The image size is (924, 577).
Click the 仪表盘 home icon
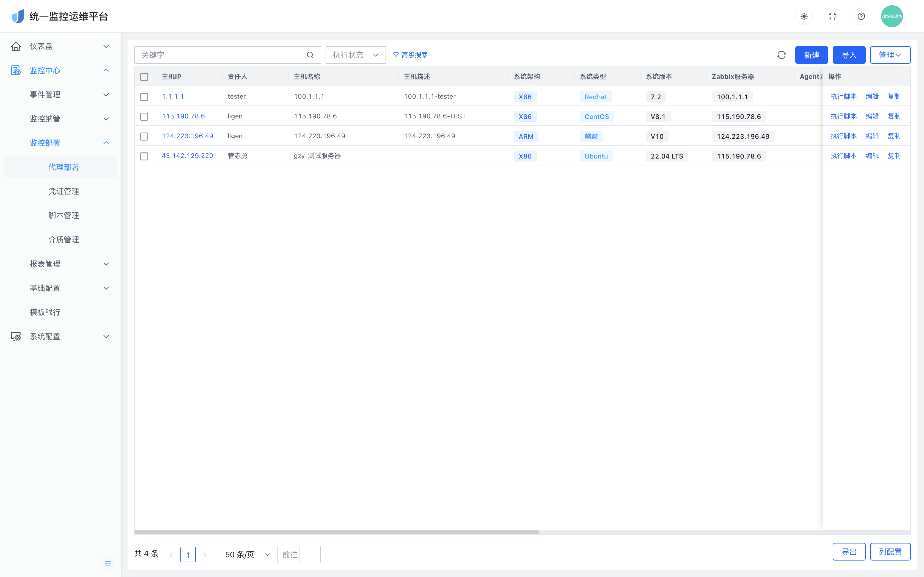point(16,46)
